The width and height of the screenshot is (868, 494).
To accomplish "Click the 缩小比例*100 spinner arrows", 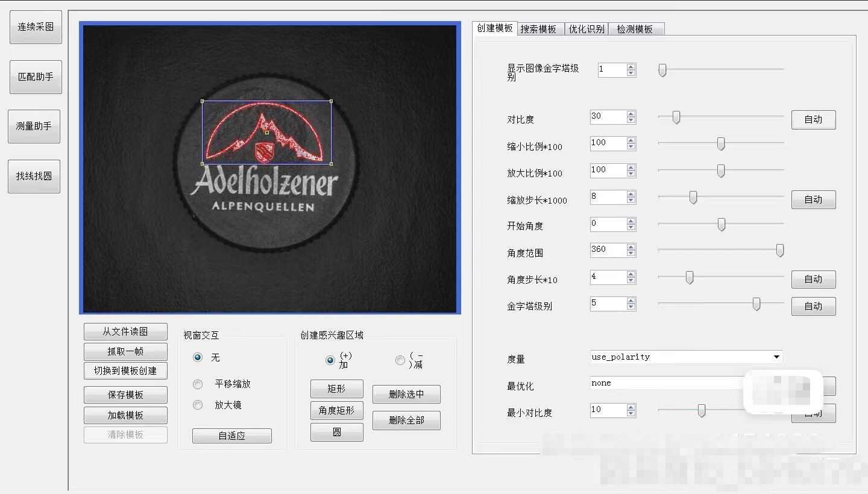I will 631,143.
